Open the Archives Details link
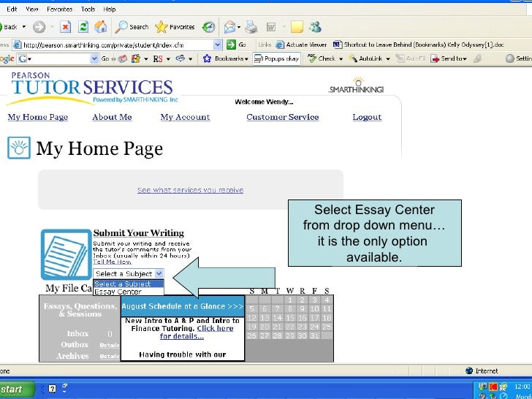The width and height of the screenshot is (532, 399). 110,356
